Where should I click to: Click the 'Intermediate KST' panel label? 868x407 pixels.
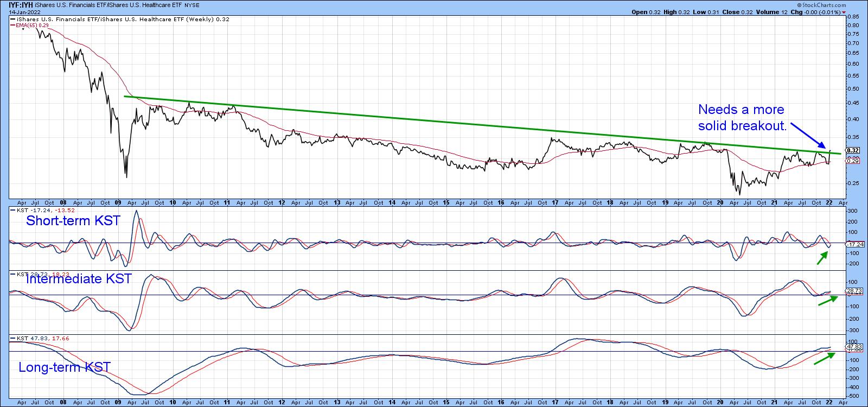pos(79,279)
